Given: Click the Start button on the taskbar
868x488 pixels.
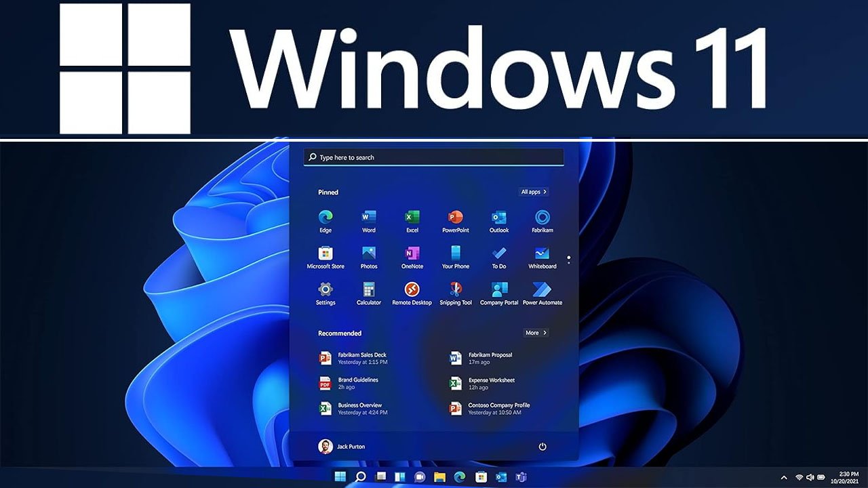Looking at the screenshot, I should pyautogui.click(x=340, y=476).
